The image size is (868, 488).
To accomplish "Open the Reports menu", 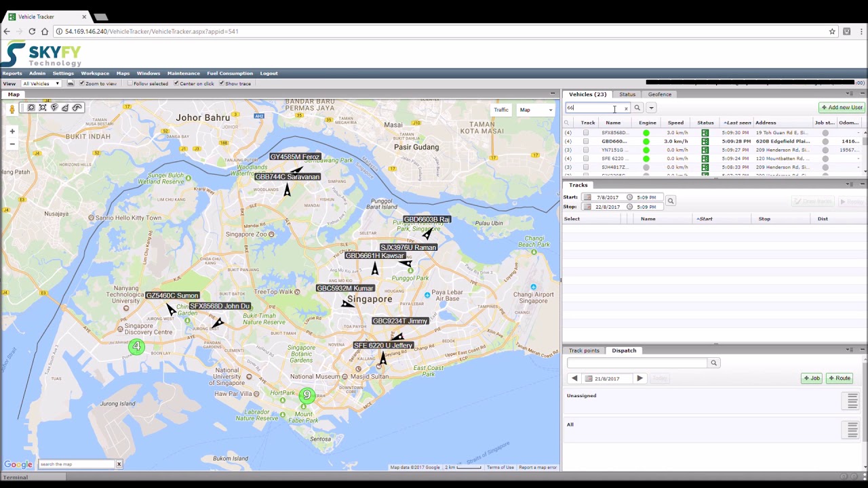I will click(x=12, y=73).
